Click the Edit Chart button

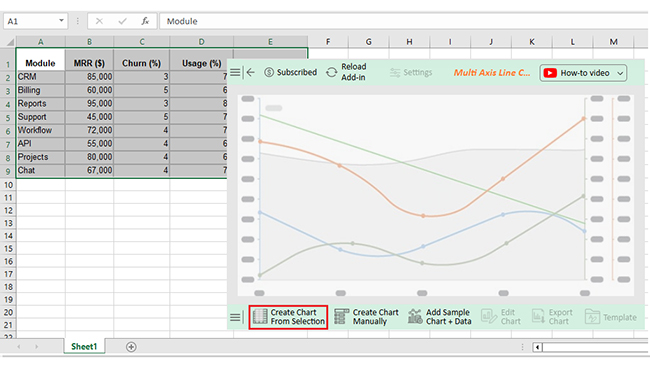tap(501, 317)
